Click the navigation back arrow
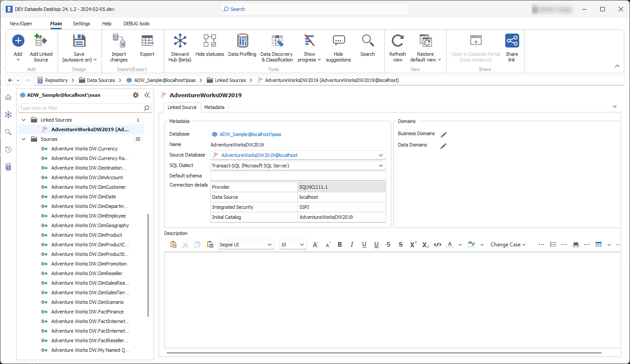Viewport: 630px width, 364px height. [x=10, y=80]
